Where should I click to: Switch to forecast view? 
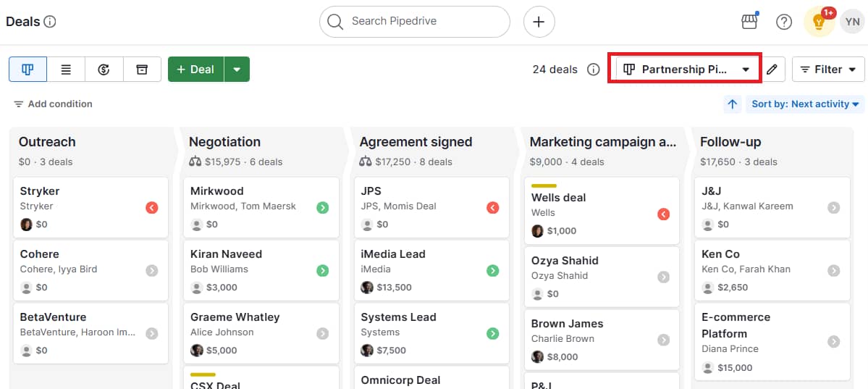(104, 70)
